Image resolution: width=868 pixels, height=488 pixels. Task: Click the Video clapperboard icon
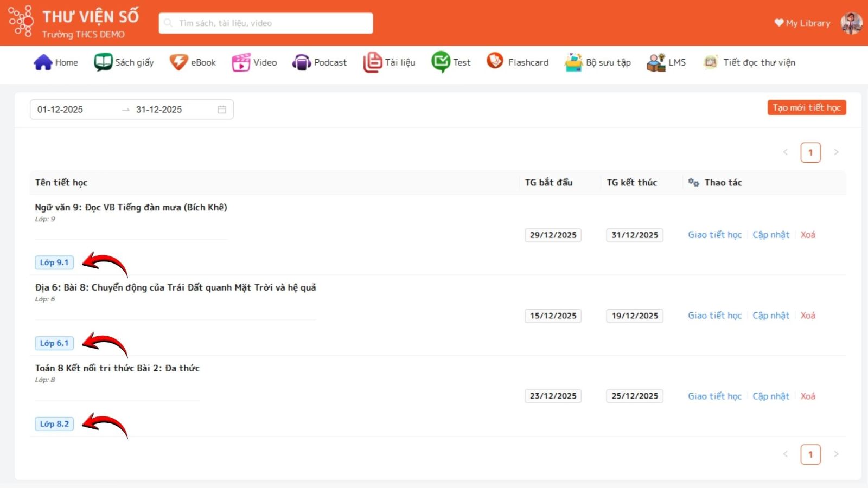241,62
